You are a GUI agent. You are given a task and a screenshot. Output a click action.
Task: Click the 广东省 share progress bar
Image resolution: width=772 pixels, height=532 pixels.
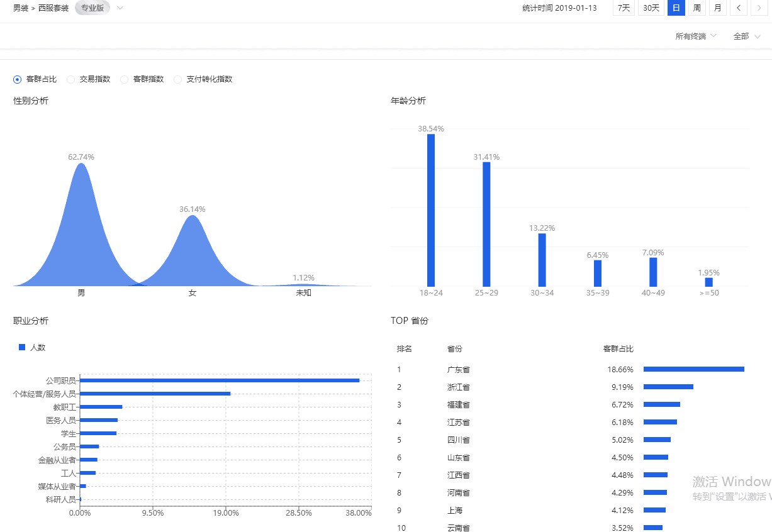[x=693, y=369]
